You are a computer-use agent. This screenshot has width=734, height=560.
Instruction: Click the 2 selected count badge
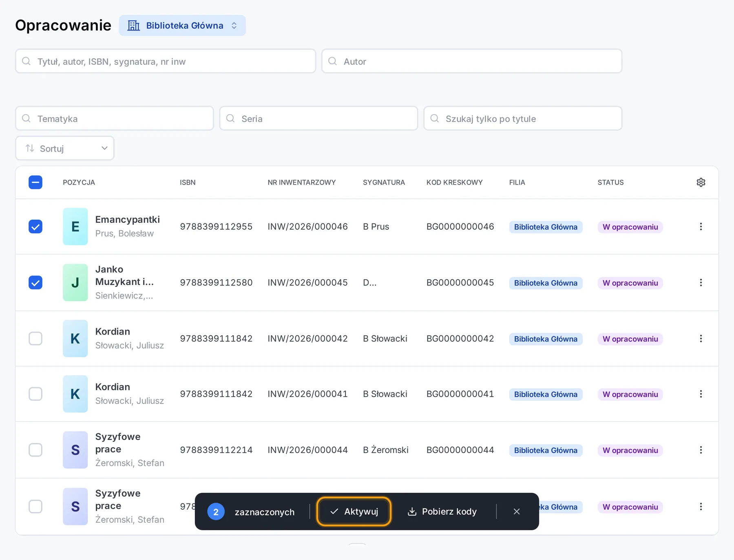[x=216, y=512]
